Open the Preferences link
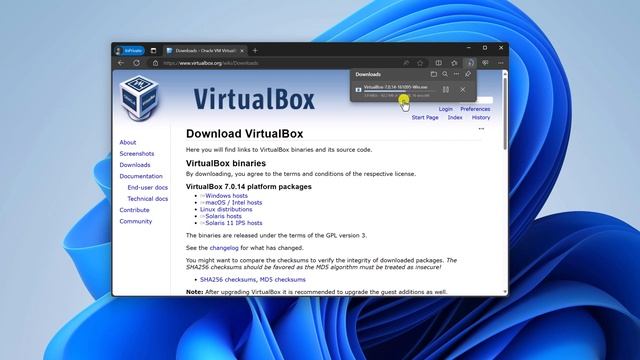Image resolution: width=640 pixels, height=360 pixels. point(475,109)
